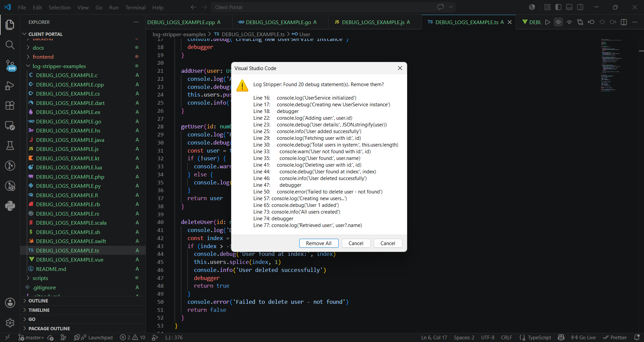Open the Accounts menu in activity bar
This screenshot has height=342, width=644.
pos(10,303)
